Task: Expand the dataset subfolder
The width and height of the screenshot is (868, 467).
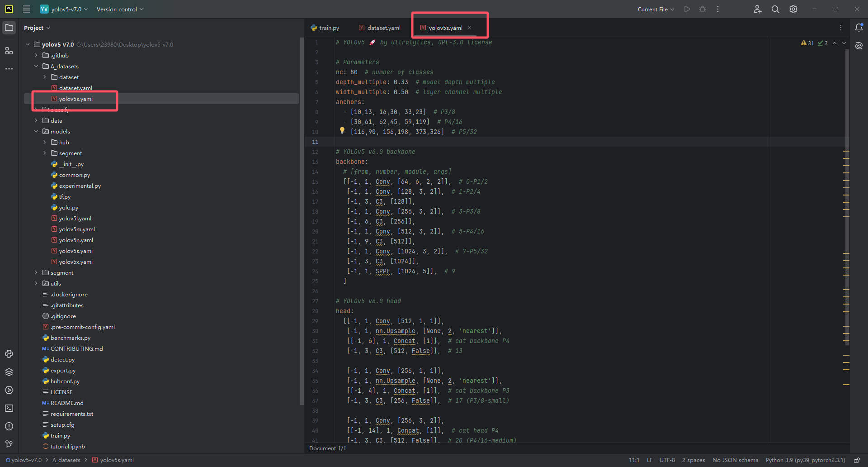Action: [45, 77]
